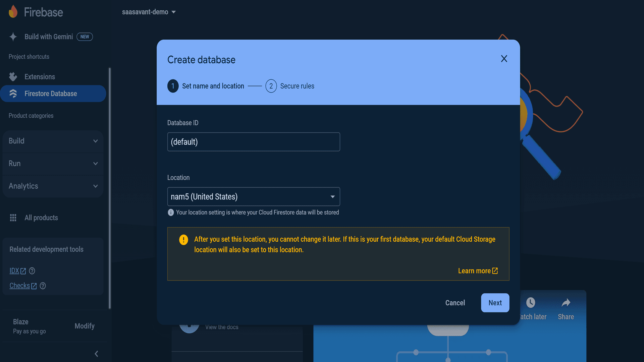Screen dimensions: 644x362
Task: Click the Firebase flame logo icon
Action: [14, 11]
